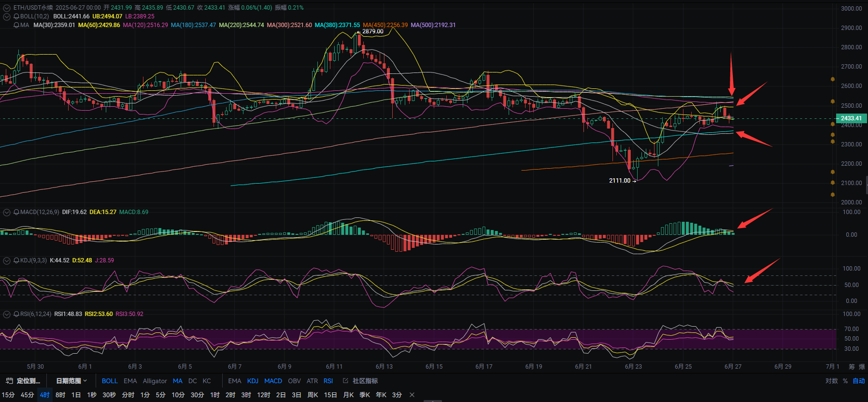
Task: Switch to the 1日 timeframe
Action: click(x=76, y=395)
